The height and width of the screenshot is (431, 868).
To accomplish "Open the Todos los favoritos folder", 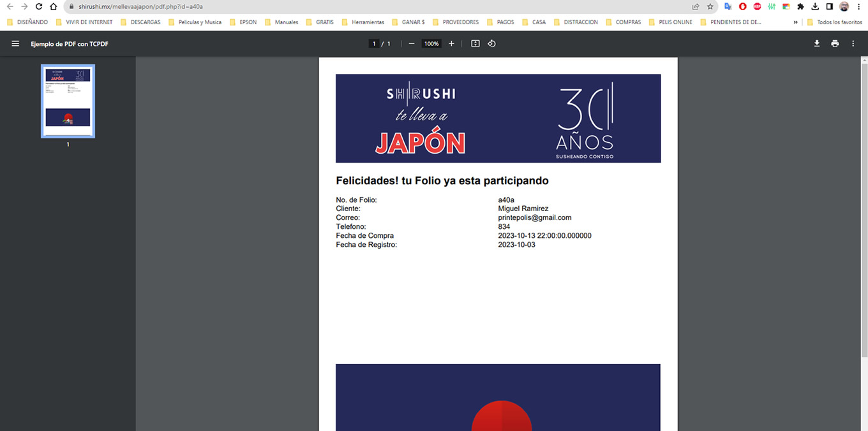I will pos(834,22).
